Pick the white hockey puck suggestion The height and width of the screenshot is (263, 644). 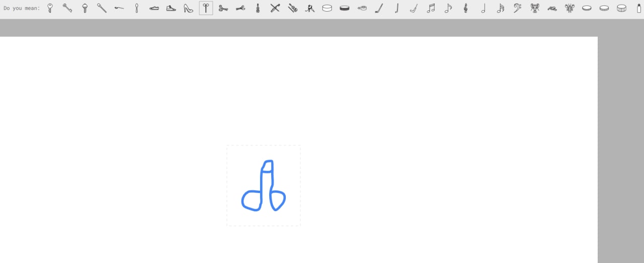(327, 8)
